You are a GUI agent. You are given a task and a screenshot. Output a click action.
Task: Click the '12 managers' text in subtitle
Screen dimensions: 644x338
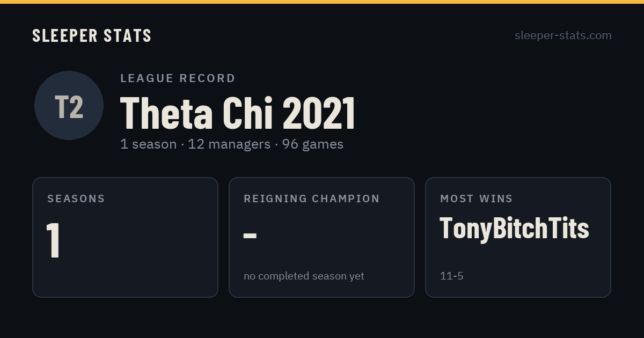(x=229, y=144)
